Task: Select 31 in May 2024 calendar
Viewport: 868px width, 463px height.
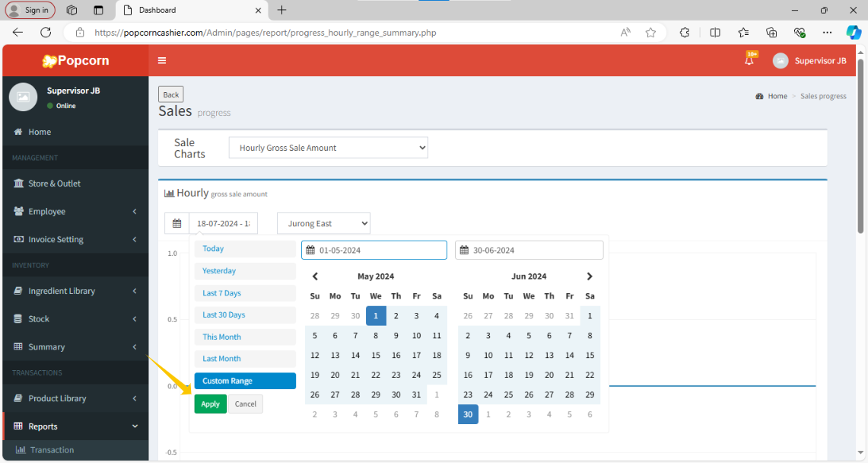Action: point(416,394)
